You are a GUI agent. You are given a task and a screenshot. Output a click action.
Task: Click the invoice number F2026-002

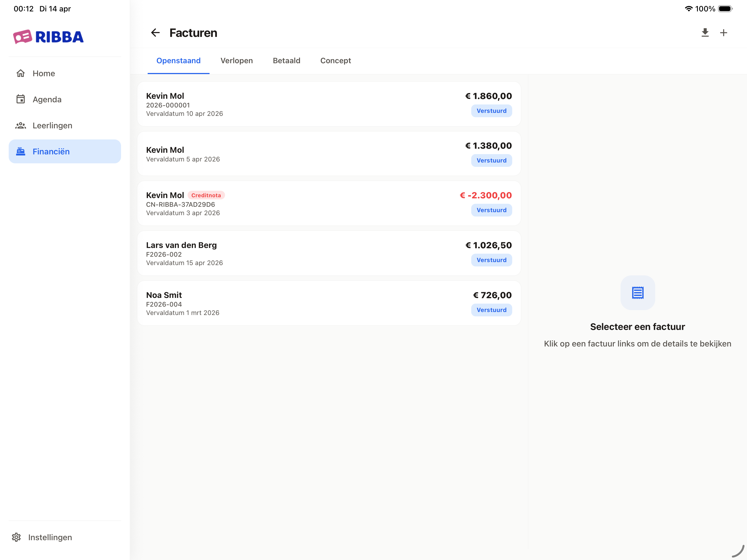164,254
